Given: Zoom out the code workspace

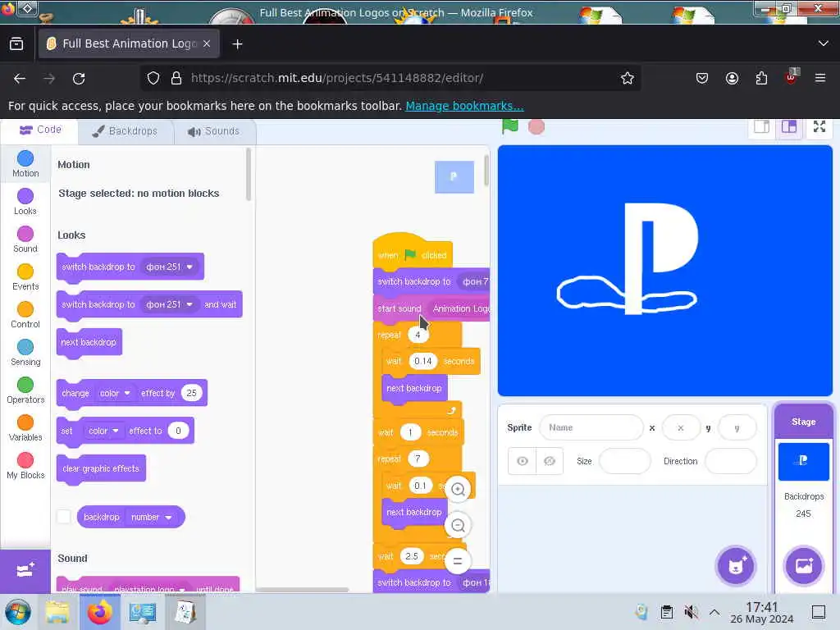Looking at the screenshot, I should pos(458,526).
